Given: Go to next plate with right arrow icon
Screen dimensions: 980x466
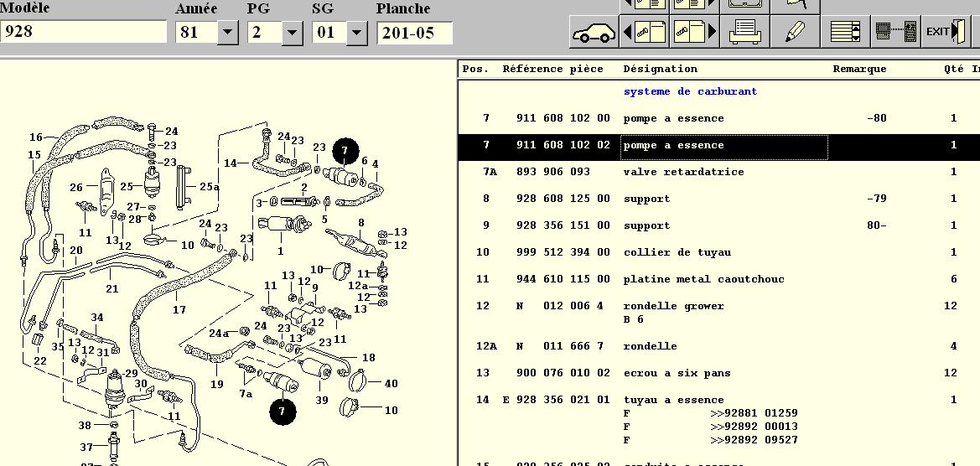Looking at the screenshot, I should tap(694, 31).
